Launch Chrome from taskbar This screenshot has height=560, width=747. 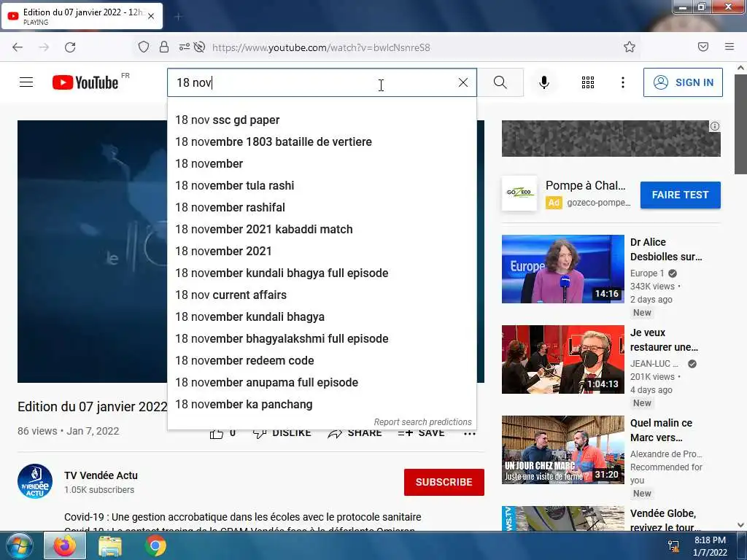tap(155, 546)
